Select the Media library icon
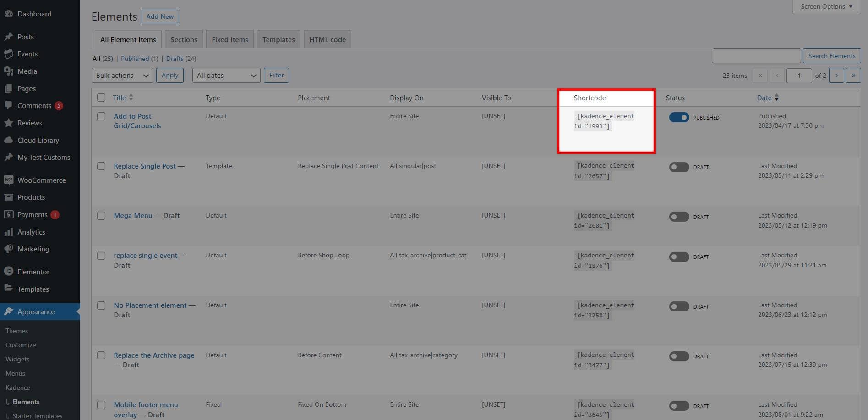Screen dimensions: 868x420 click(9, 71)
